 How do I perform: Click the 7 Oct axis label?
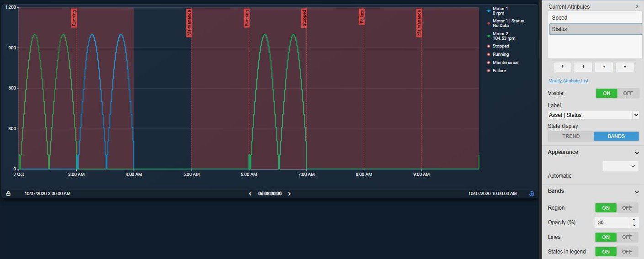(19, 174)
